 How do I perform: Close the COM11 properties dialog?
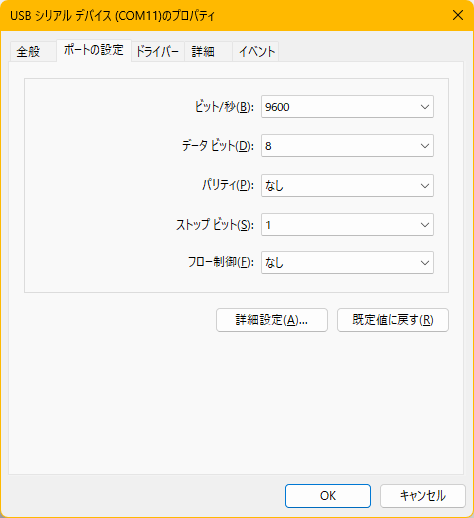click(458, 15)
